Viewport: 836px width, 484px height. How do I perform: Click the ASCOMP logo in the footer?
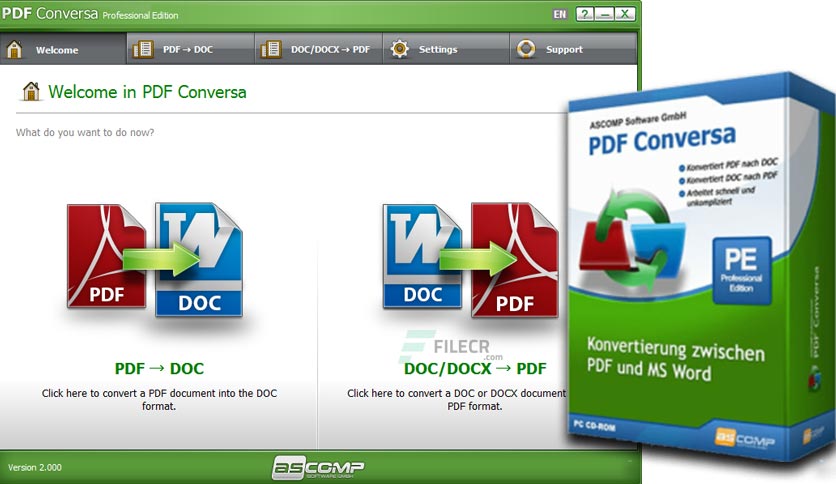coord(318,467)
